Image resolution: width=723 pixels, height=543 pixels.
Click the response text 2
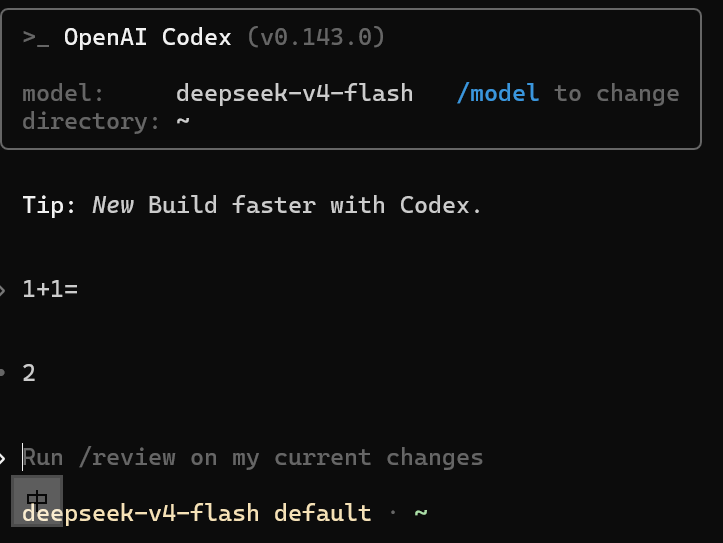pyautogui.click(x=29, y=373)
